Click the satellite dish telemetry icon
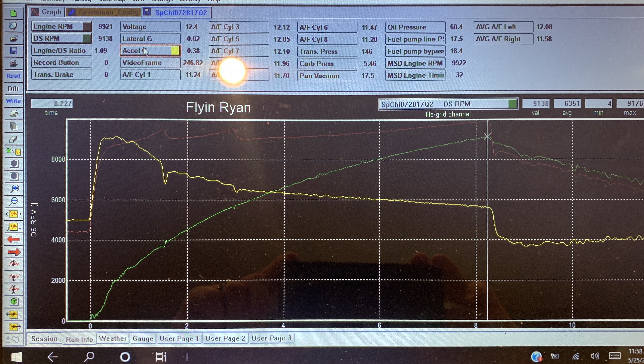 13,26
